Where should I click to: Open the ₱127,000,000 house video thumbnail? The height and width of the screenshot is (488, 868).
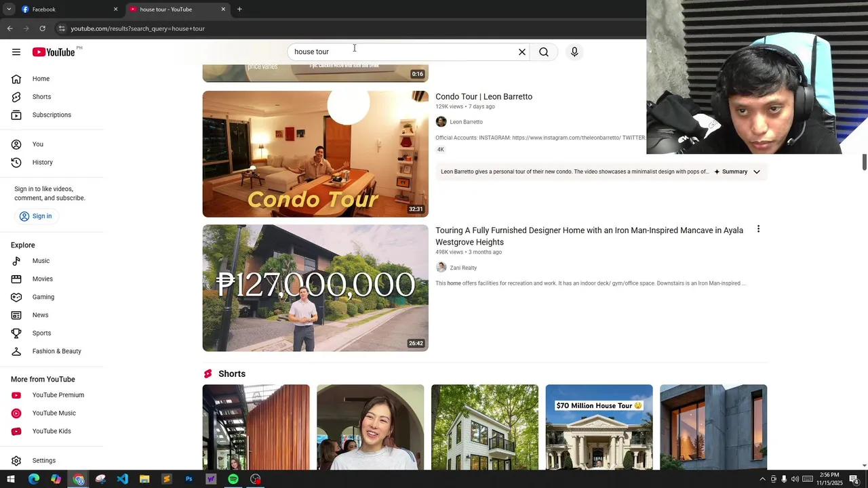click(x=315, y=288)
